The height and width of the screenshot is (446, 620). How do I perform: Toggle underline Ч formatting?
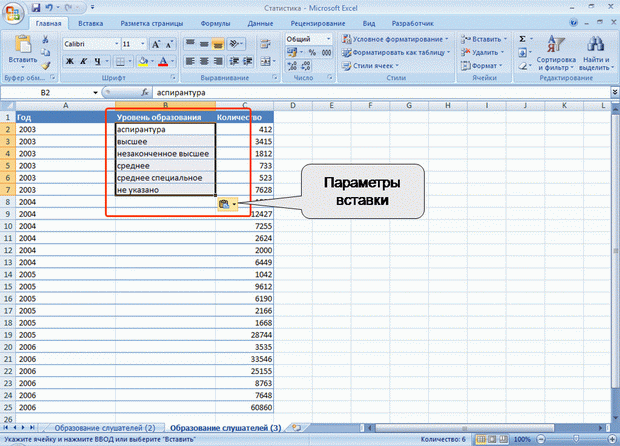(x=97, y=61)
